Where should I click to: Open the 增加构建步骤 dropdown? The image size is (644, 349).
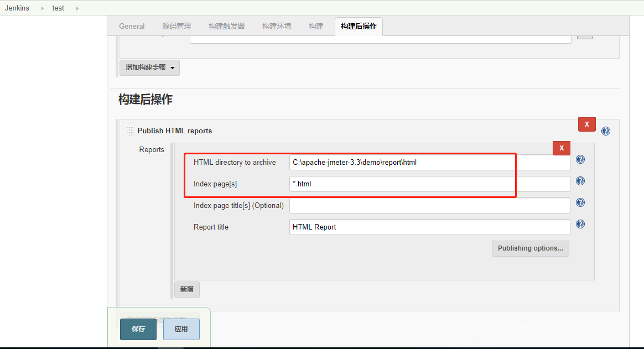149,67
